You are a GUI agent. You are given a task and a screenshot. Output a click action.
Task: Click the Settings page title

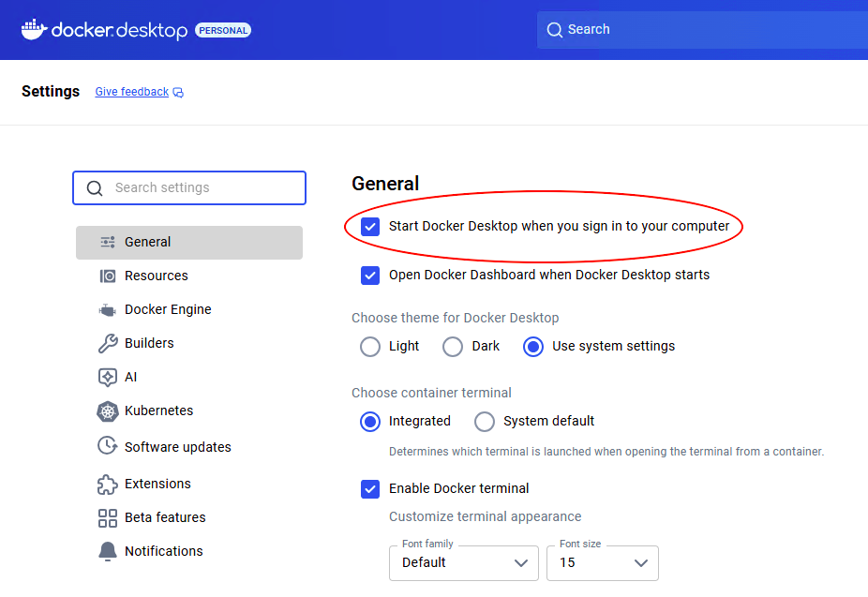pos(51,91)
